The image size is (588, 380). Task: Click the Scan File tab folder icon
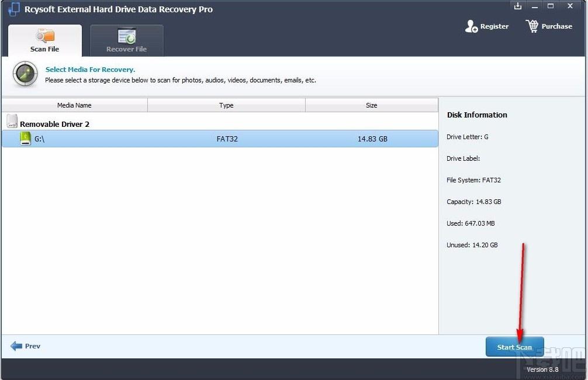[x=46, y=36]
